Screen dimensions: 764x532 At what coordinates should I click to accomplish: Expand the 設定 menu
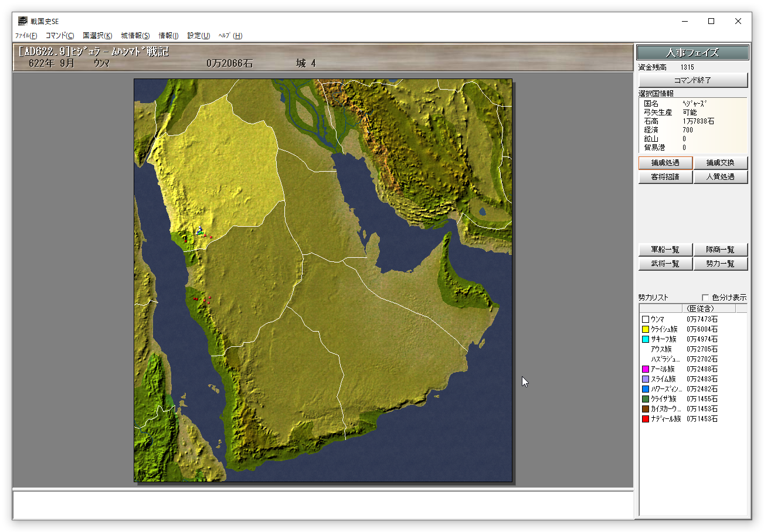[199, 36]
